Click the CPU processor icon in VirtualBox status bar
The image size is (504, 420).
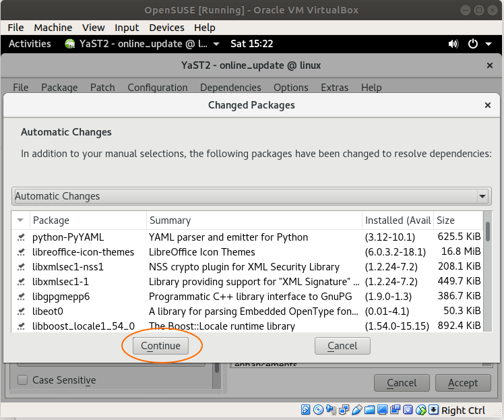[408, 410]
